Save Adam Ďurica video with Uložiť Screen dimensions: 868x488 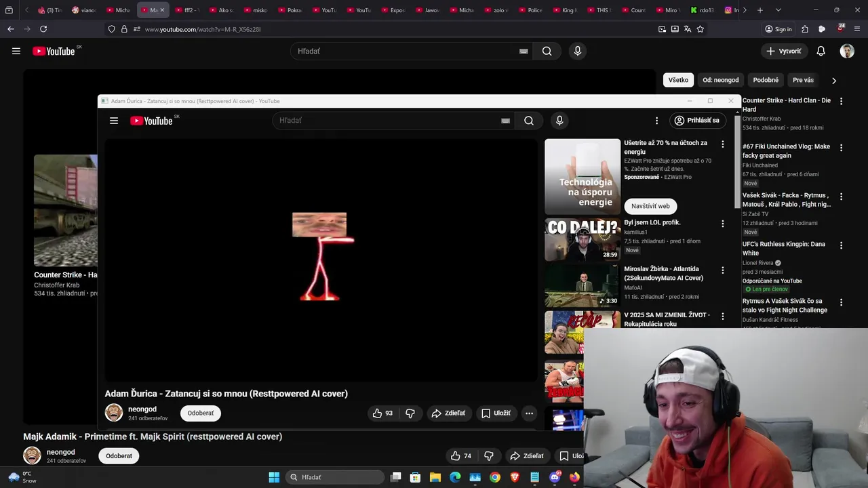pyautogui.click(x=496, y=413)
